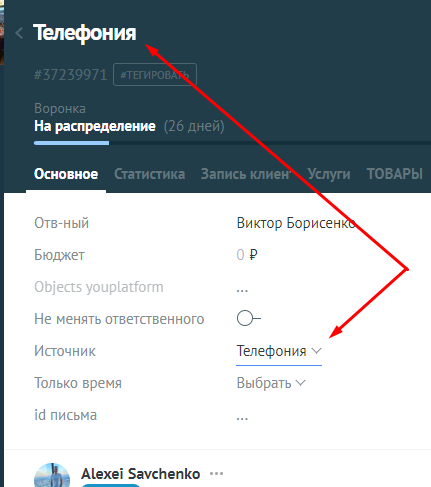Image resolution: width=431 pixels, height=487 pixels.
Task: Open the Услуги tab
Action: tap(329, 174)
